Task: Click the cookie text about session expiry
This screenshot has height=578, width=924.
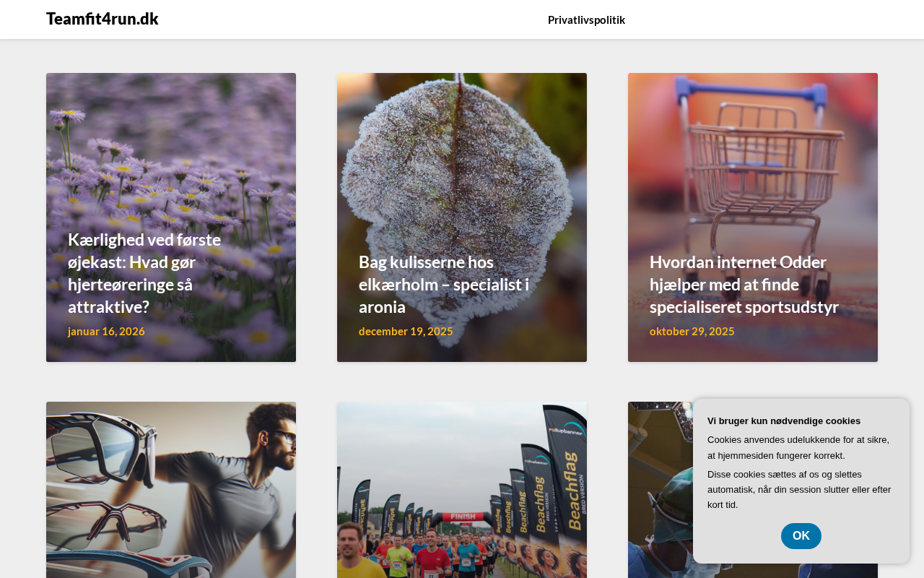Action: (x=799, y=490)
